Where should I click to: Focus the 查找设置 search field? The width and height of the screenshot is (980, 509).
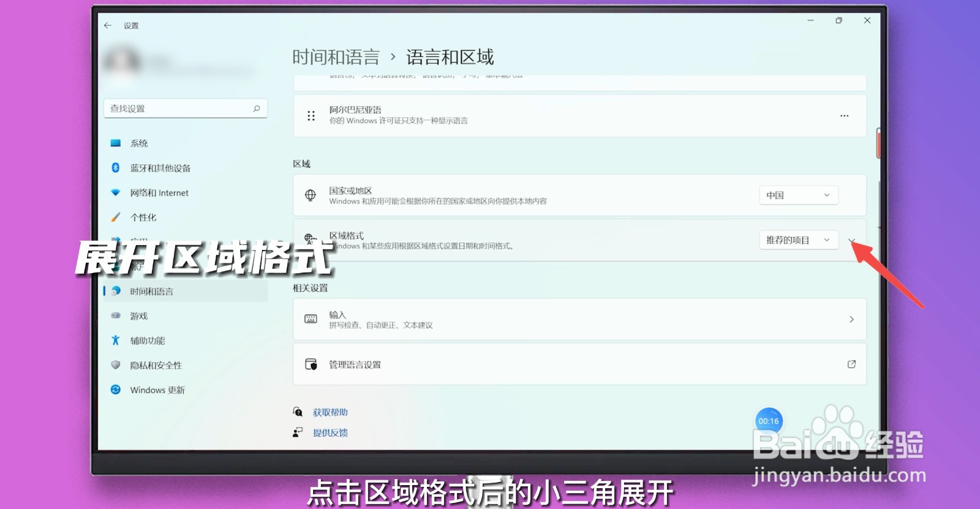point(186,108)
